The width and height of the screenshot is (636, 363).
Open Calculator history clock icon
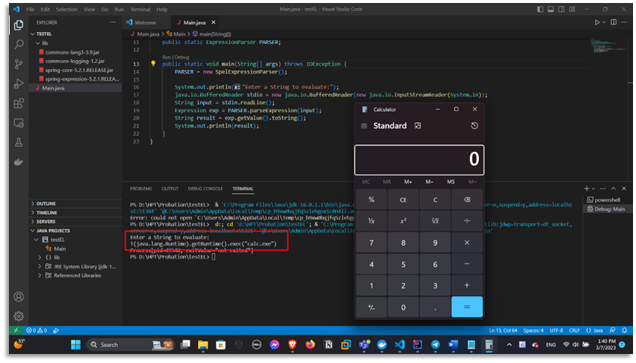(474, 126)
